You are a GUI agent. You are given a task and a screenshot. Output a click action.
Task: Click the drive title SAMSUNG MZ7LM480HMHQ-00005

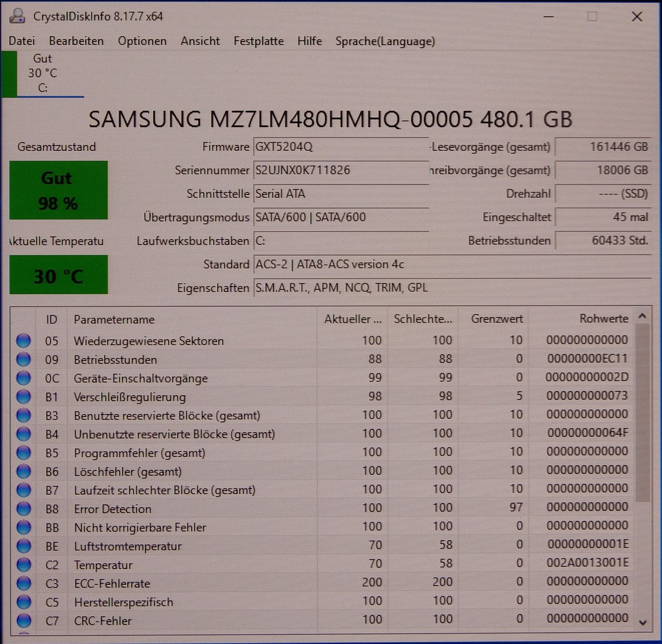331,119
